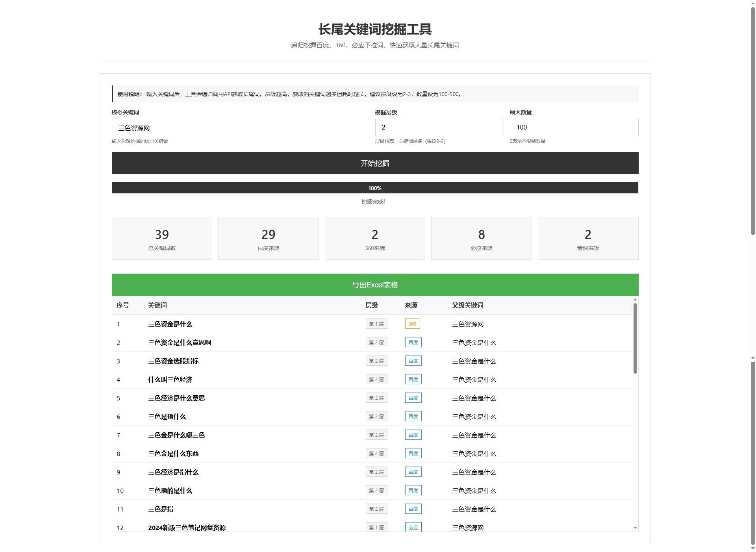The image size is (756, 552).
Task: Click the 百度 badge beside 三色是指
Action: [x=413, y=509]
